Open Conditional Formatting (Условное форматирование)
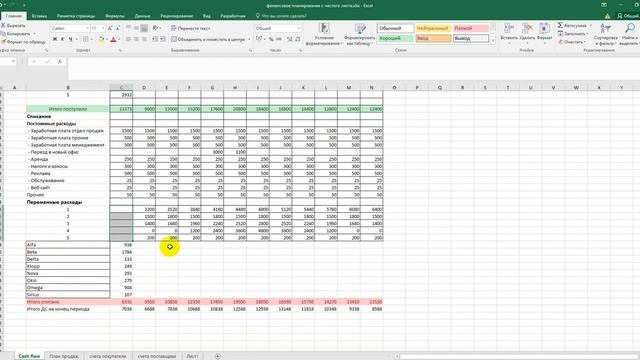640x360 pixels. (x=324, y=34)
